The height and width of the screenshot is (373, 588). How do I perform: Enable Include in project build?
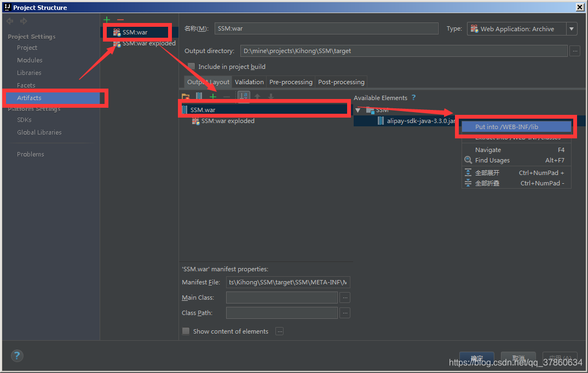tap(191, 66)
